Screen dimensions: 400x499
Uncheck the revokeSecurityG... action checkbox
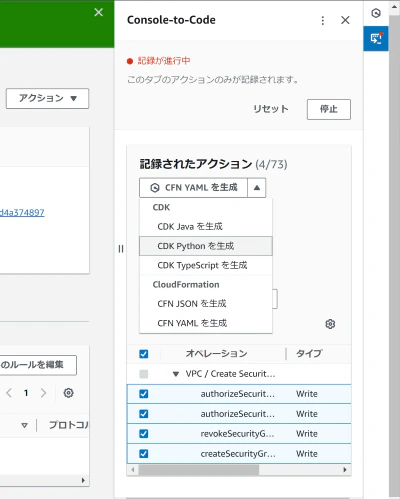click(x=144, y=433)
